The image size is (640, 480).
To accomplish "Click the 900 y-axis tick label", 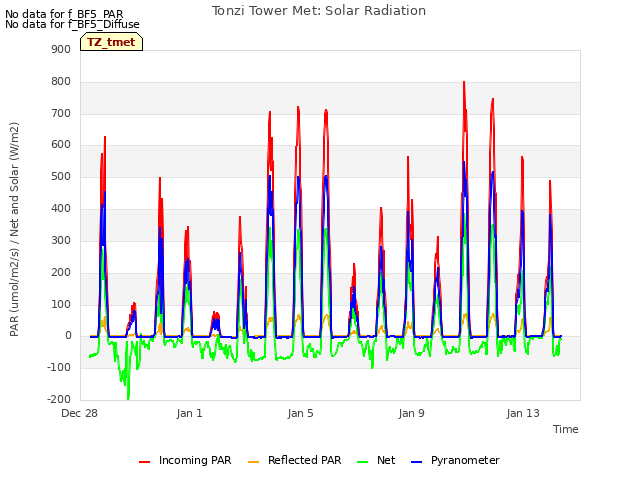I will pyautogui.click(x=61, y=49).
